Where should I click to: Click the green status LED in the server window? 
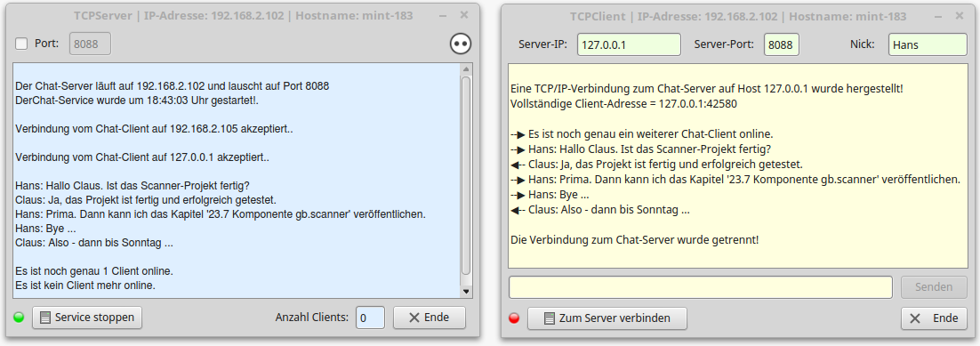[x=19, y=318]
